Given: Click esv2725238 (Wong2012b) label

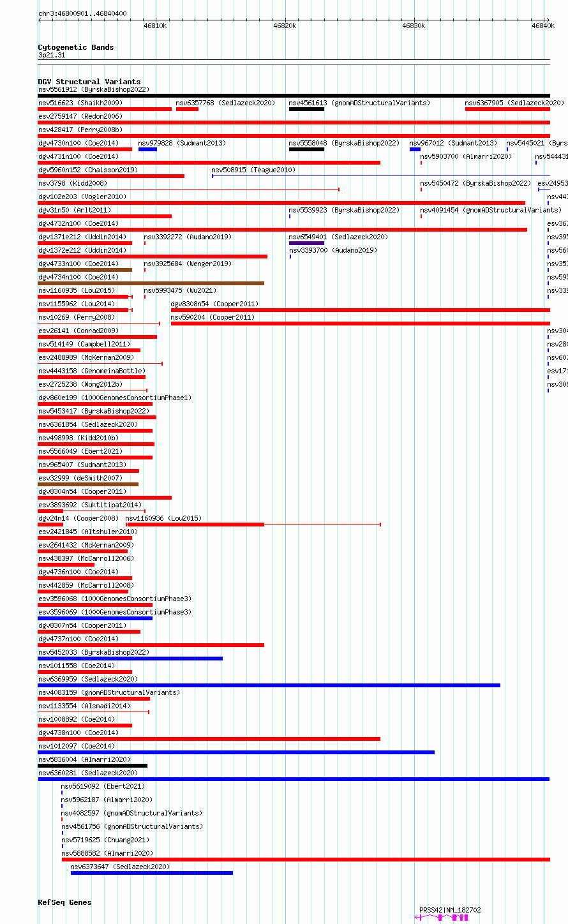Looking at the screenshot, I should coord(80,384).
